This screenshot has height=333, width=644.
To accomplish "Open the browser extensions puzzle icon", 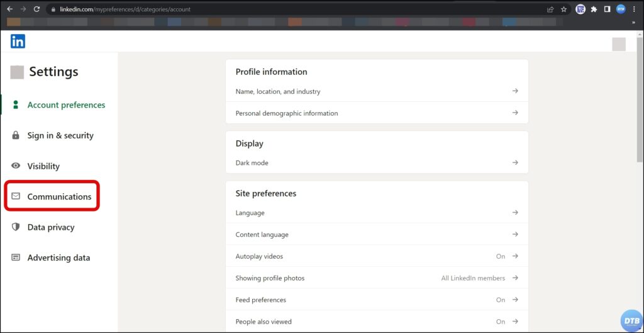I will [594, 9].
